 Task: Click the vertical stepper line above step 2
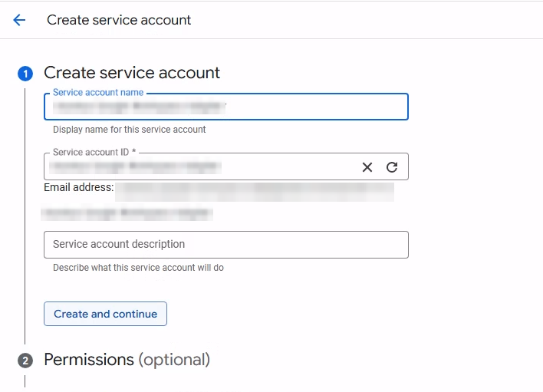[x=25, y=230]
